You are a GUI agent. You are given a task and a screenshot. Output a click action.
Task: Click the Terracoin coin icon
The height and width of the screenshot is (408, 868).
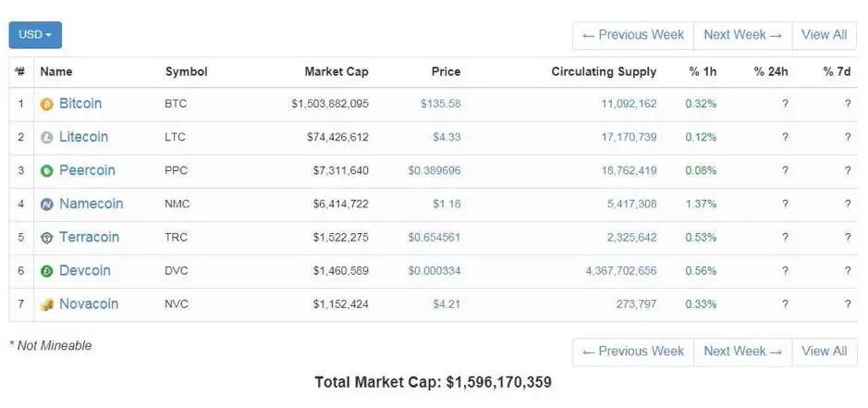[x=47, y=238]
